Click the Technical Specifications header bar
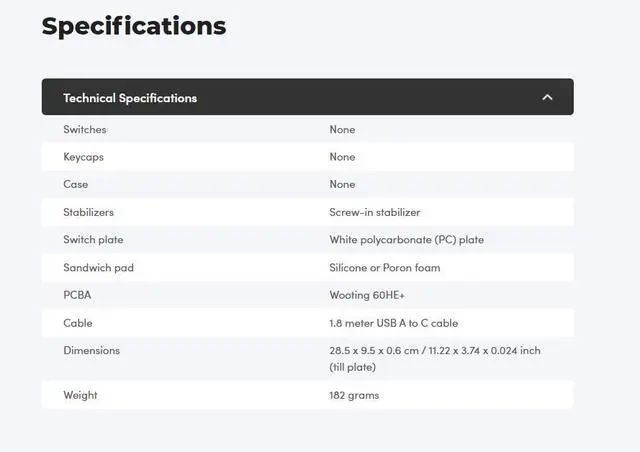 (307, 97)
